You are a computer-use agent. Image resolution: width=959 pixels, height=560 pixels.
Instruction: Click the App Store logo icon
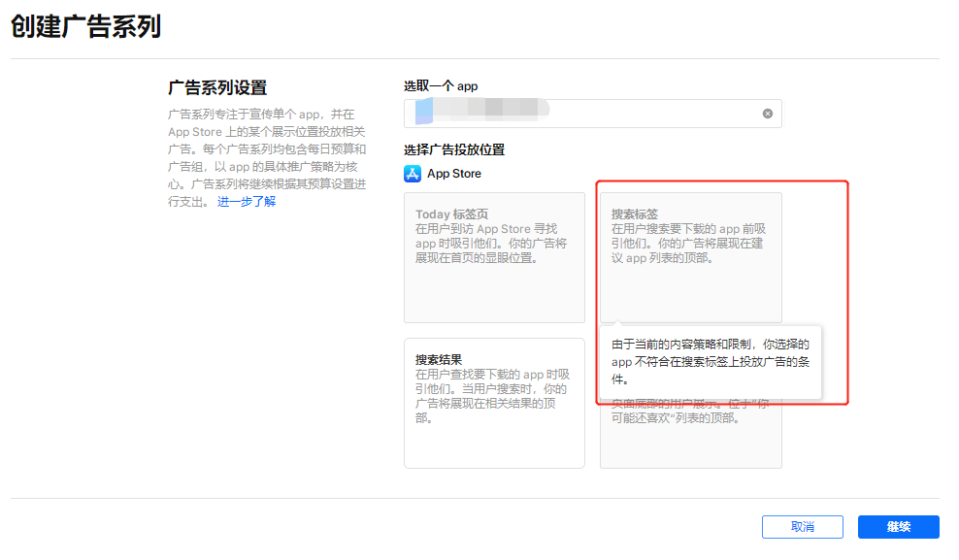point(413,174)
